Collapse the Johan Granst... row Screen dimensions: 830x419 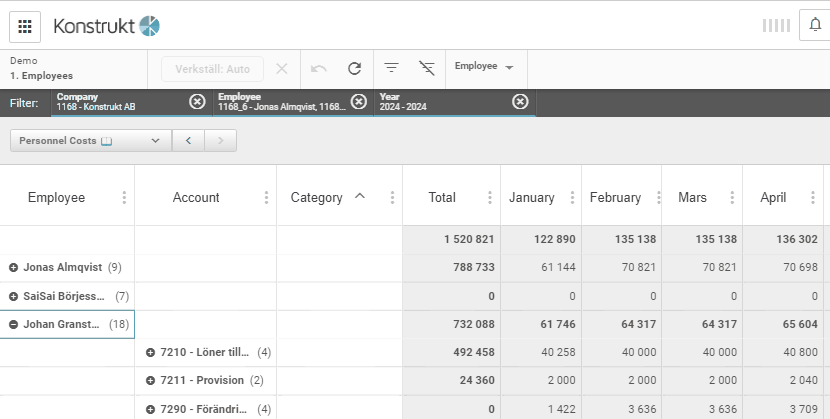(14, 324)
